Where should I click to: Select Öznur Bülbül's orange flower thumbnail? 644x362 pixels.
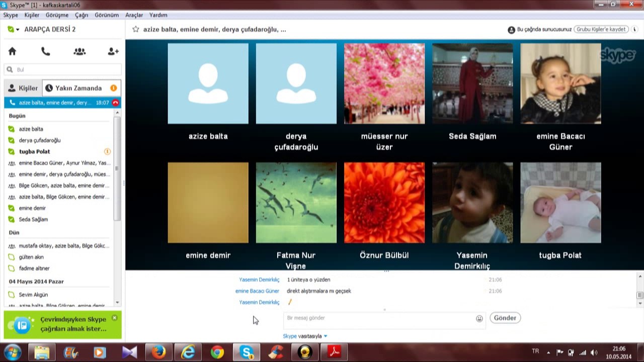pos(384,203)
